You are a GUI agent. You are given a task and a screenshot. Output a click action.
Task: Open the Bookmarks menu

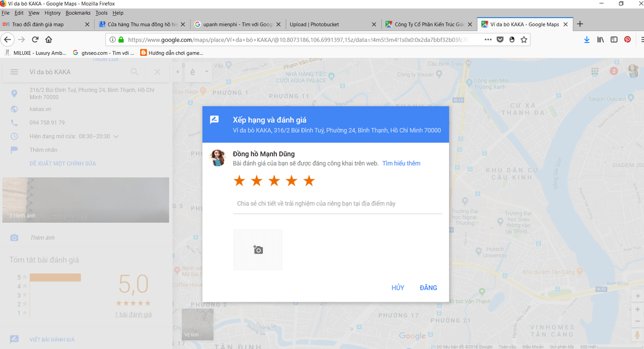pyautogui.click(x=78, y=13)
